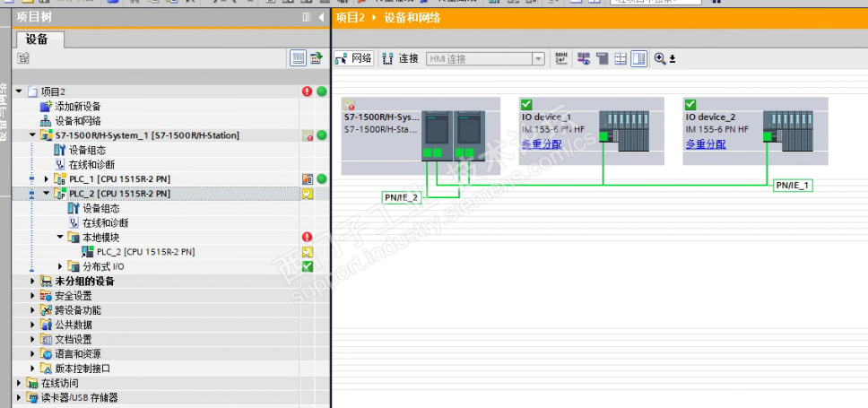The height and width of the screenshot is (408, 868).
Task: Collapse the 项目树 panel with the arrow icon
Action: [x=321, y=18]
